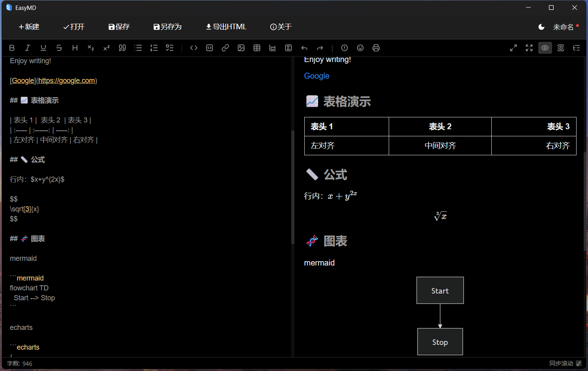Show the 关于 about dialog
Image resolution: width=588 pixels, height=371 pixels.
pos(281,26)
